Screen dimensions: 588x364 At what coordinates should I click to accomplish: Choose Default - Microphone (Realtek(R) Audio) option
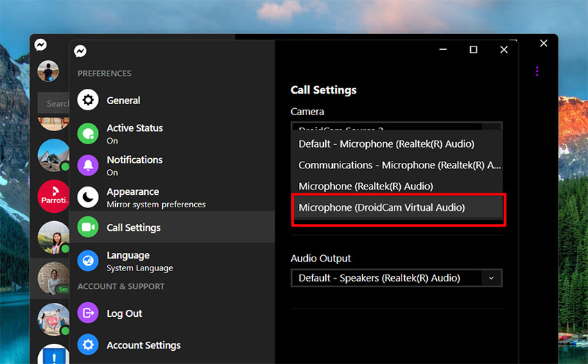397,144
